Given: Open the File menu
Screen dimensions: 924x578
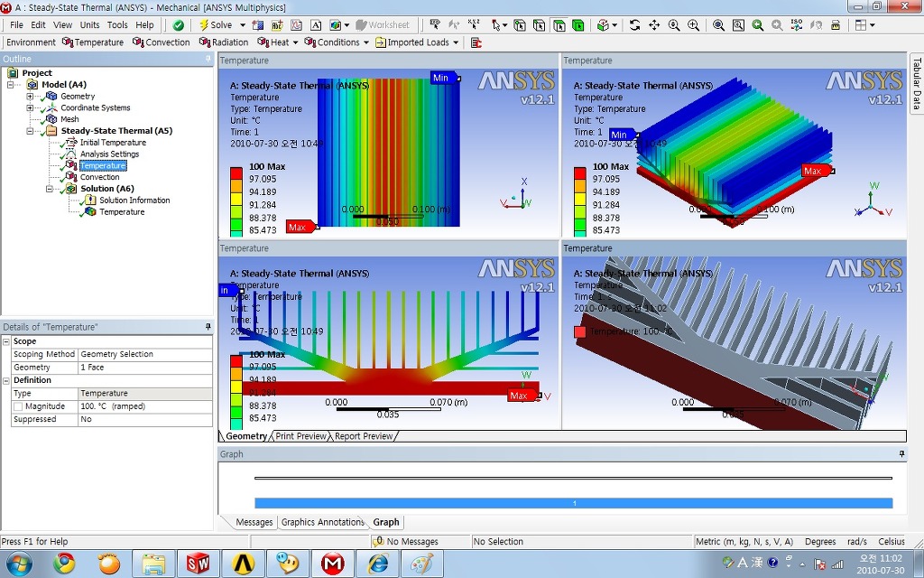Looking at the screenshot, I should pyautogui.click(x=16, y=24).
